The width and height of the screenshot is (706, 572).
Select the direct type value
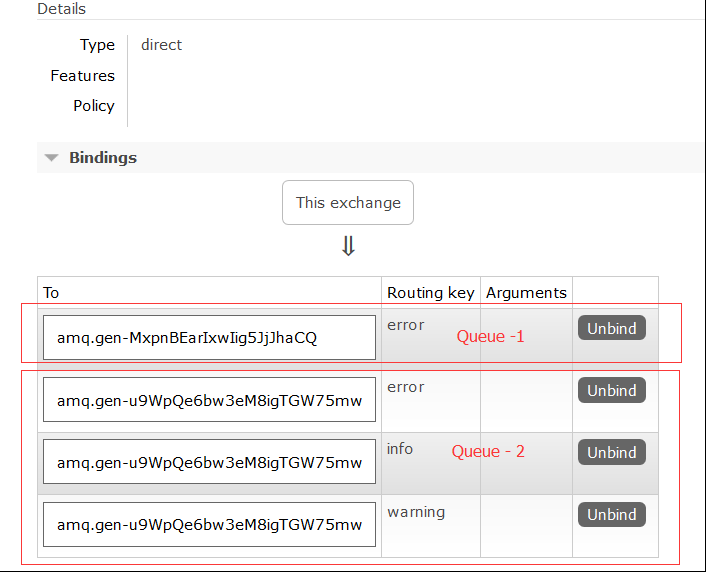click(161, 45)
